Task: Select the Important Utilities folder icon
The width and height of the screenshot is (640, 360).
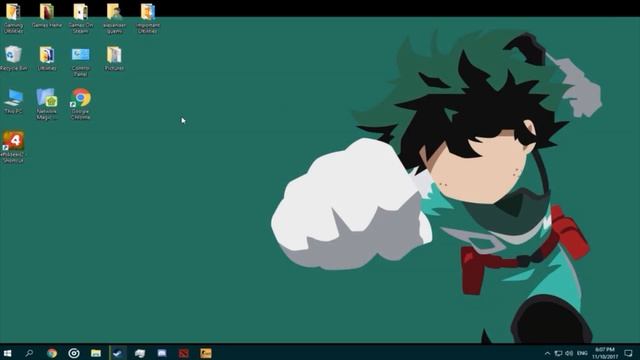Action: 148,17
